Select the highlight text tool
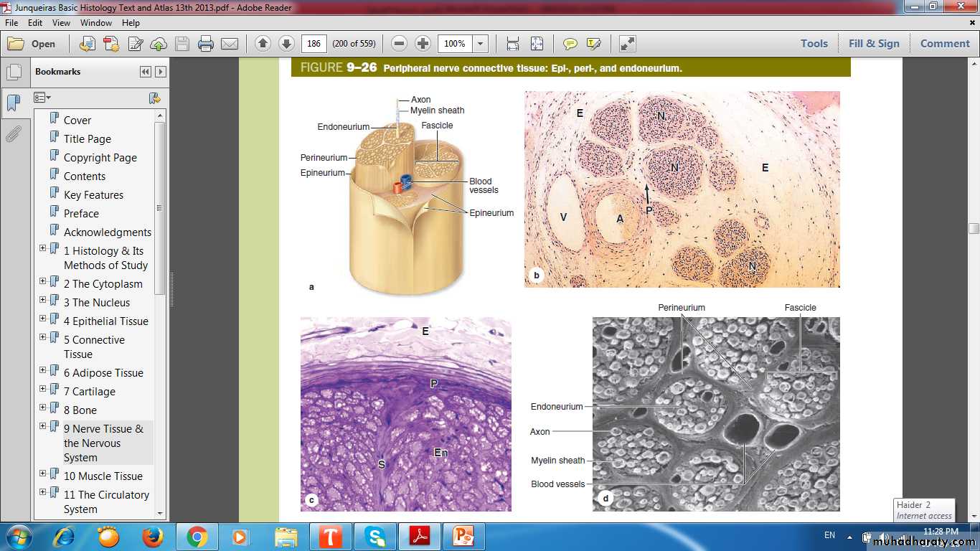980x551 pixels. click(593, 44)
